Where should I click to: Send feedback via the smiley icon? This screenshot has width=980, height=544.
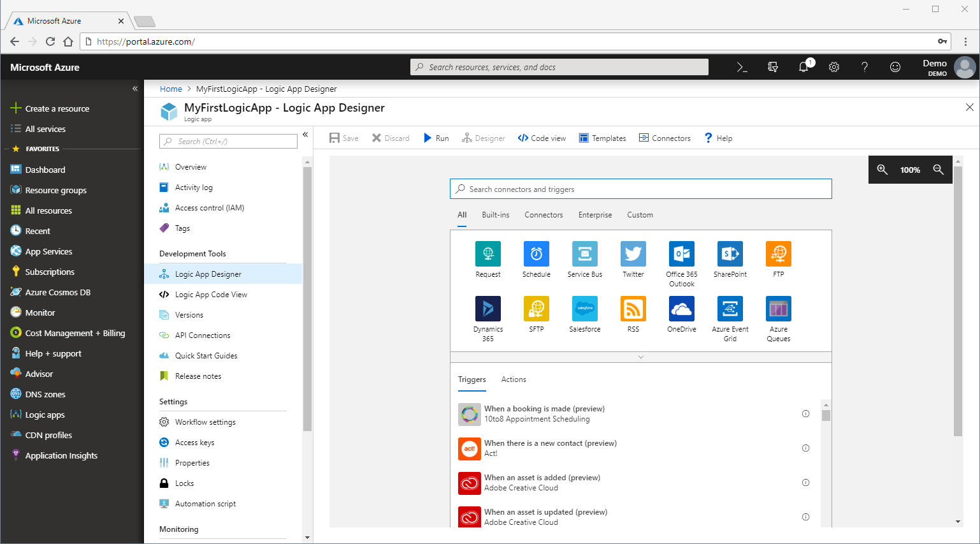(x=895, y=67)
